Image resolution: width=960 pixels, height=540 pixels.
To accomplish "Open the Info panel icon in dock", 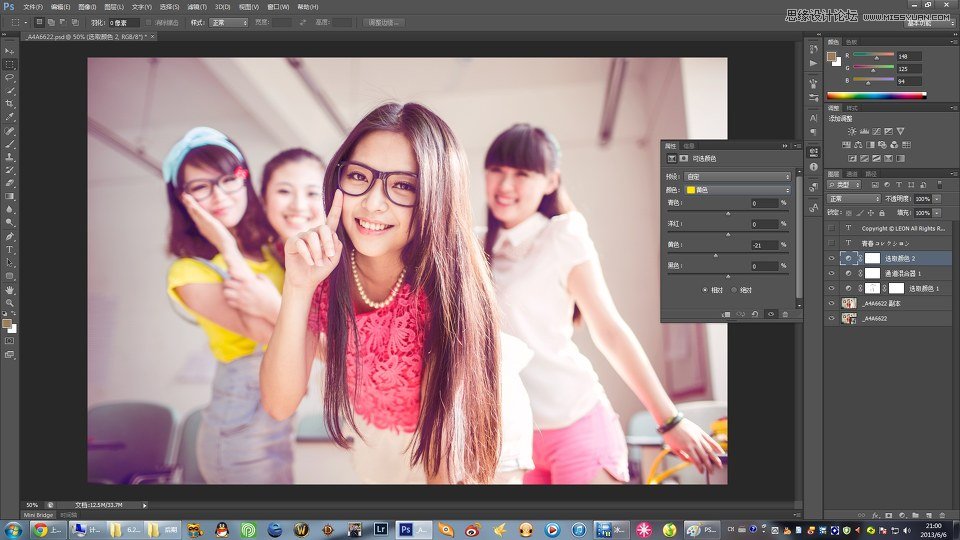I will (813, 167).
